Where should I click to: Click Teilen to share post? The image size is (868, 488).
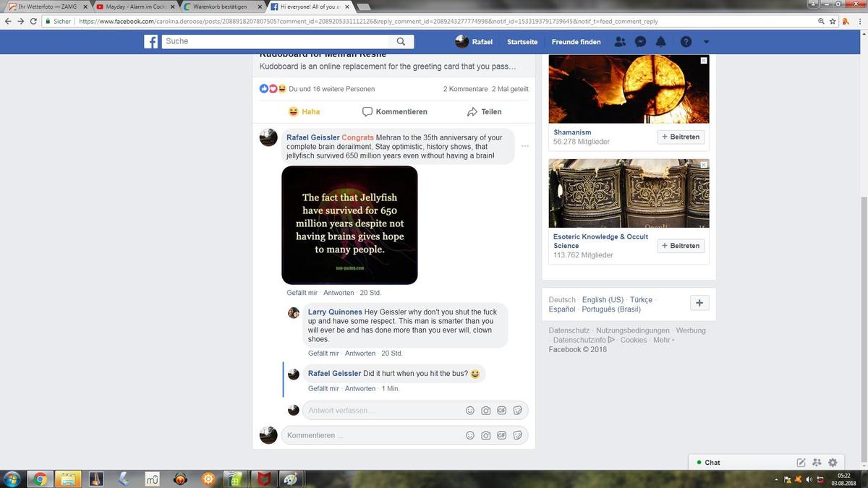(x=485, y=112)
